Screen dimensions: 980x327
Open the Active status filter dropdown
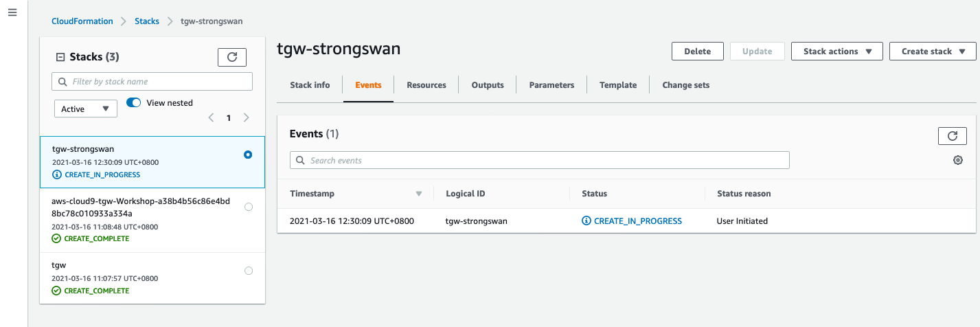(x=85, y=109)
